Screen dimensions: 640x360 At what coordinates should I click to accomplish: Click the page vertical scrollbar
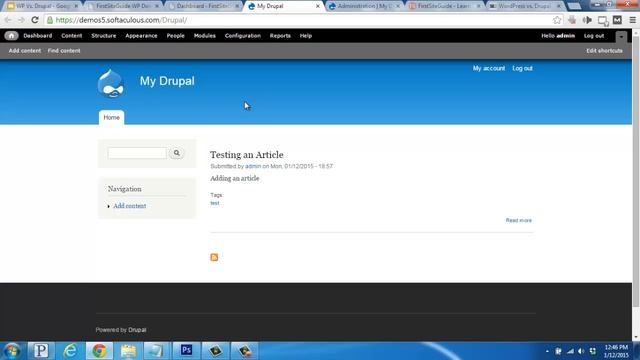(636, 171)
